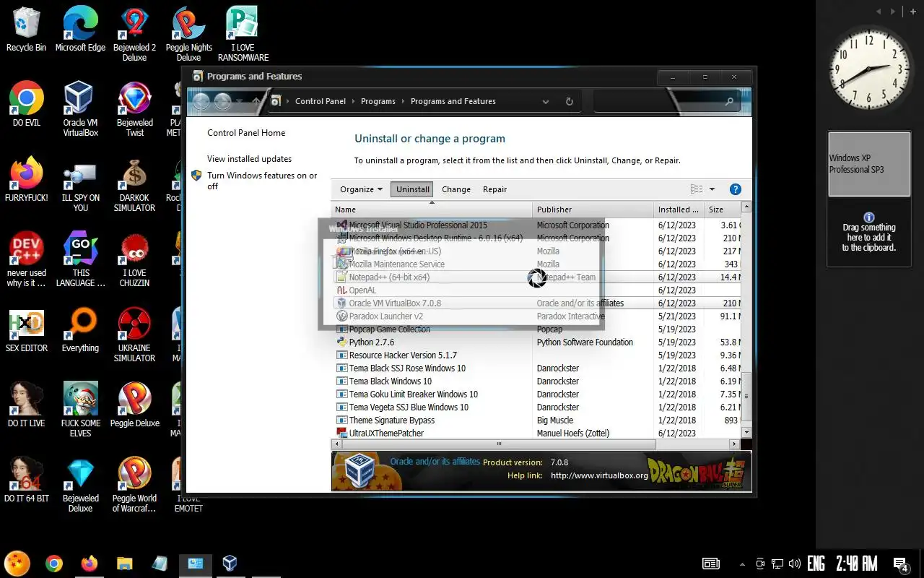The image size is (924, 578).
Task: Select the GoLand THIS LANGUAGE icon
Action: click(80, 259)
